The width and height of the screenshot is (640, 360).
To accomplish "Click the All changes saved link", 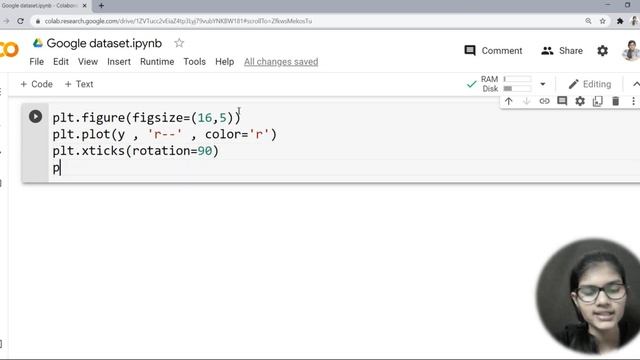I will click(281, 62).
